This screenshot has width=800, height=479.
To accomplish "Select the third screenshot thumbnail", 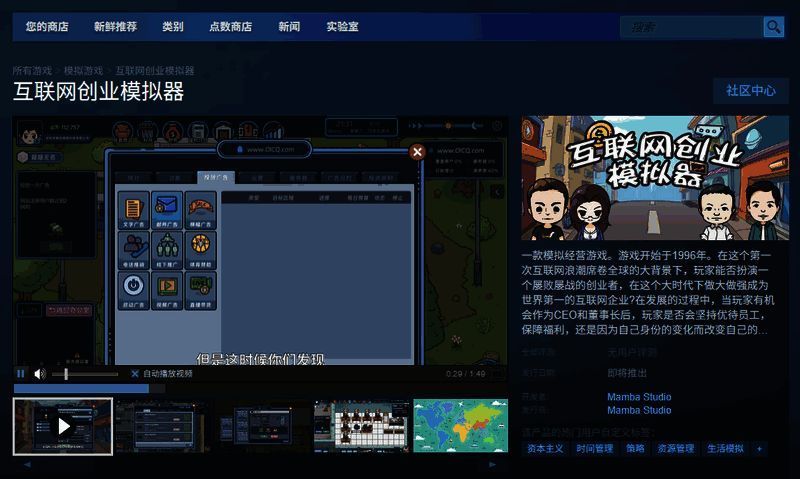I will pyautogui.click(x=261, y=426).
